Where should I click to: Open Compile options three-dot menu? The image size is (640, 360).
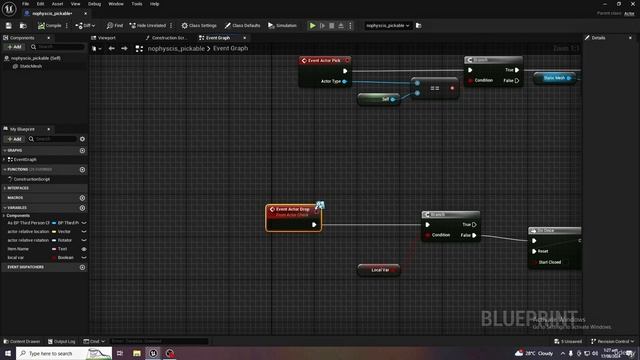pos(67,26)
